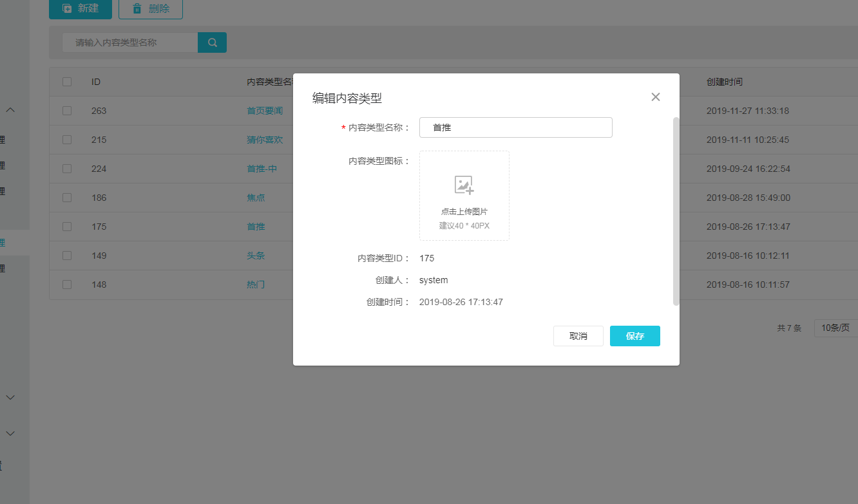Image resolution: width=858 pixels, height=504 pixels.
Task: Check the checkbox for row ID 148
Action: [x=67, y=285]
